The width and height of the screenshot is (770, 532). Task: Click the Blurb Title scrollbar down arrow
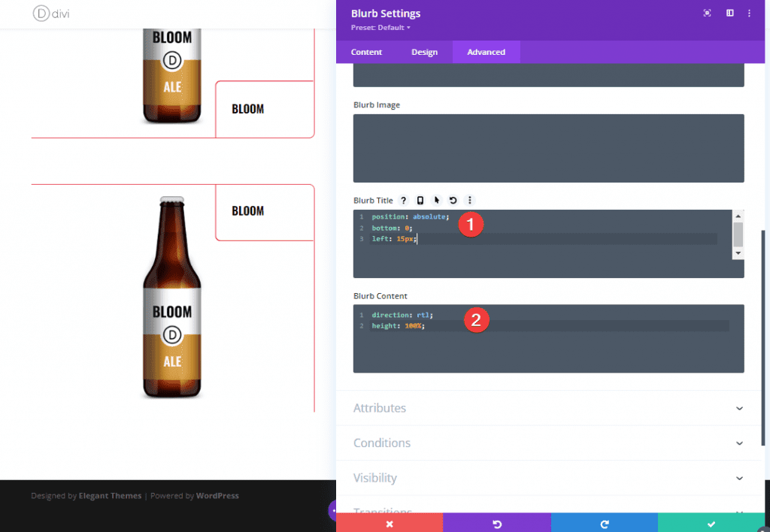pyautogui.click(x=738, y=253)
